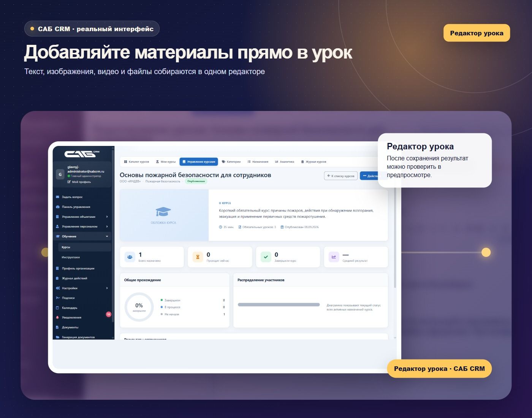
Task: Click the Опубликован status badge
Action: 196,181
